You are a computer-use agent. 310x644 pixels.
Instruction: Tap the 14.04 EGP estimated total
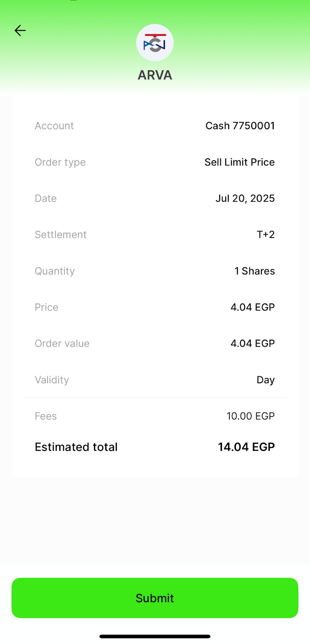(x=246, y=447)
